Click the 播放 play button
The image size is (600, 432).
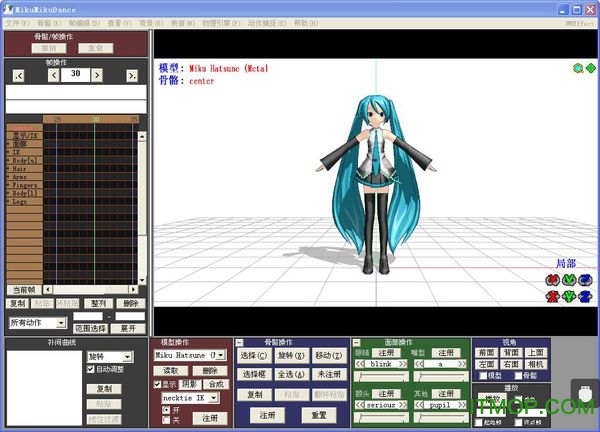point(493,399)
